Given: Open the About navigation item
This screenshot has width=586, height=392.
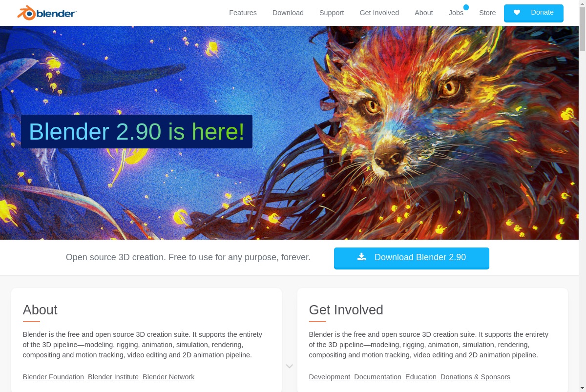Looking at the screenshot, I should pyautogui.click(x=424, y=13).
